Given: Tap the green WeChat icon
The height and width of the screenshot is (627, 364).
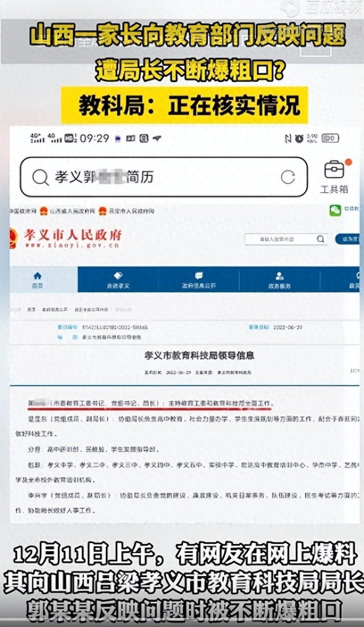Looking at the screenshot, I should [335, 211].
